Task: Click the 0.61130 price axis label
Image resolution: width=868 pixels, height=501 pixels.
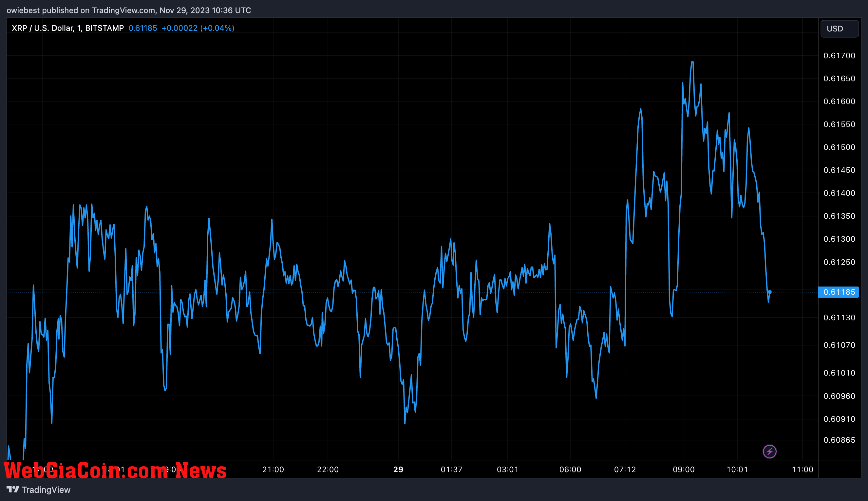Action: pos(839,318)
